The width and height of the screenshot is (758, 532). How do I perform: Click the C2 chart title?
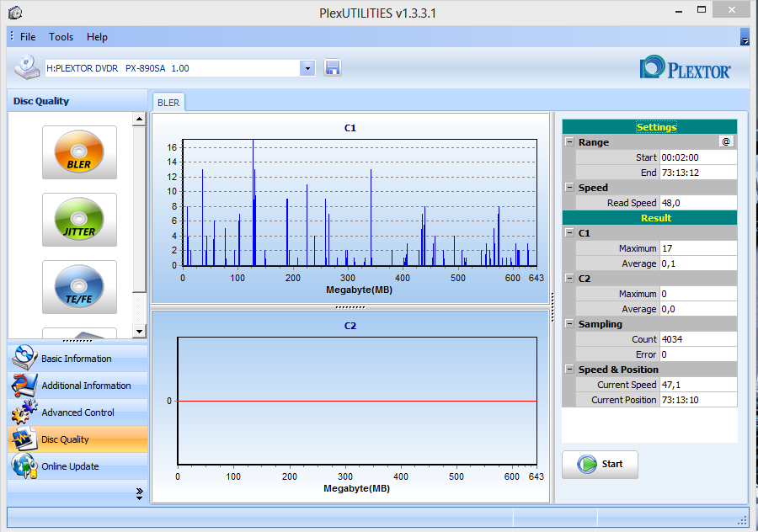350,326
